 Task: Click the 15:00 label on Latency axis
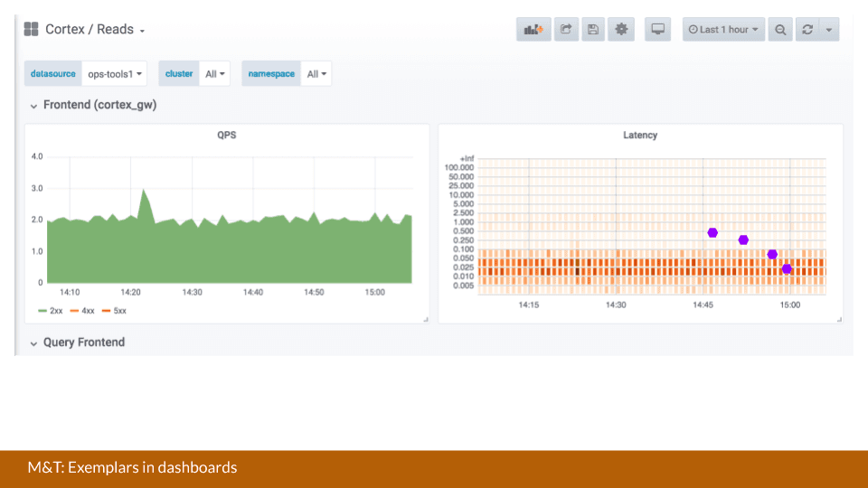tap(790, 305)
